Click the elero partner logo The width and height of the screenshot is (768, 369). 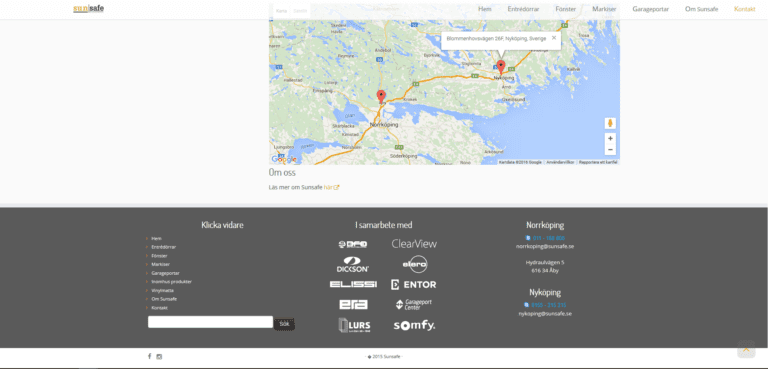click(x=415, y=264)
